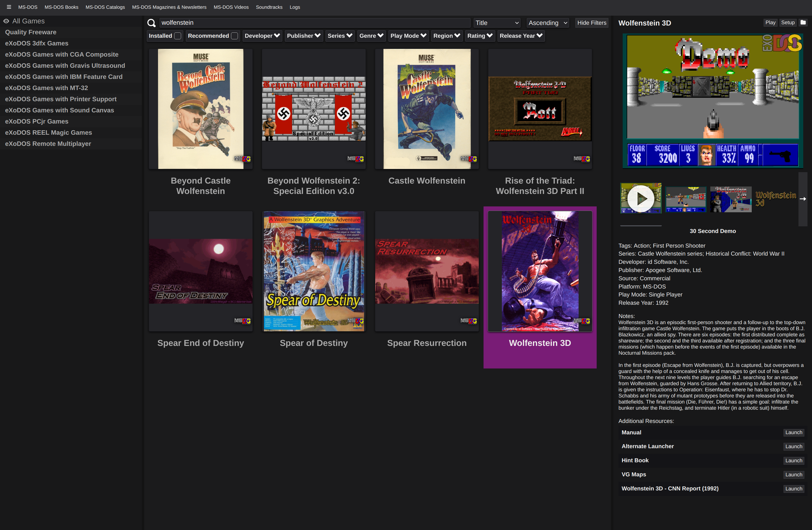Click the hamburger menu icon
Image resolution: width=812 pixels, height=530 pixels.
click(x=9, y=7)
